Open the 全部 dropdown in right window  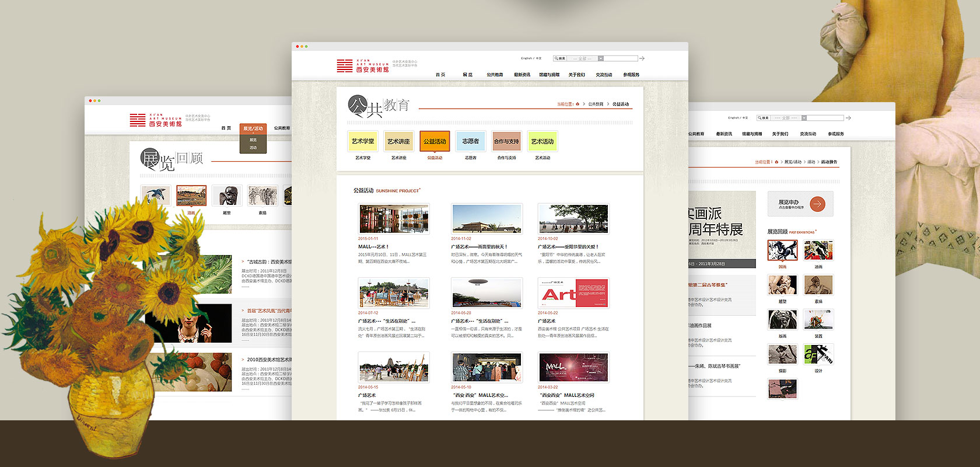coord(804,118)
